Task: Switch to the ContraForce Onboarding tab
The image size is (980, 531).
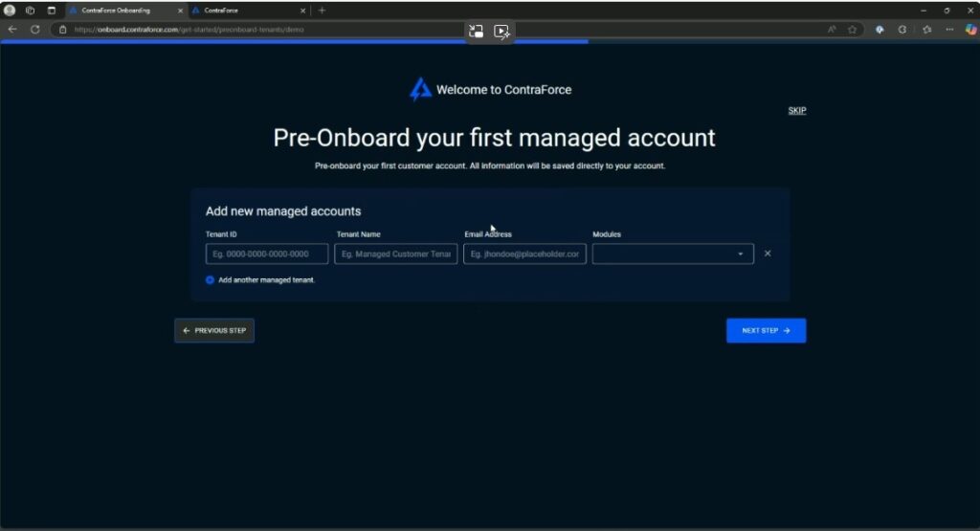Action: click(122, 10)
